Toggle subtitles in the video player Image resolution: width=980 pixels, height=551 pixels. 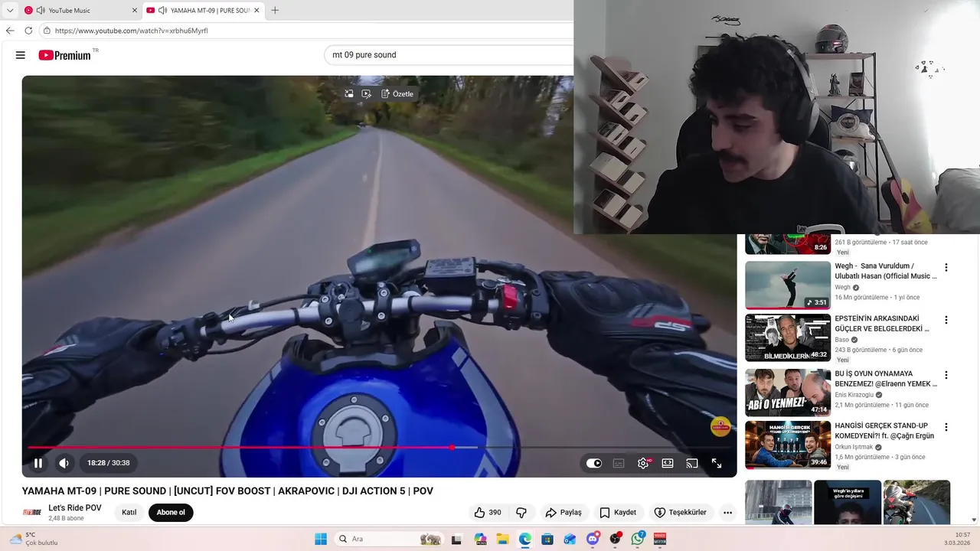click(x=619, y=463)
